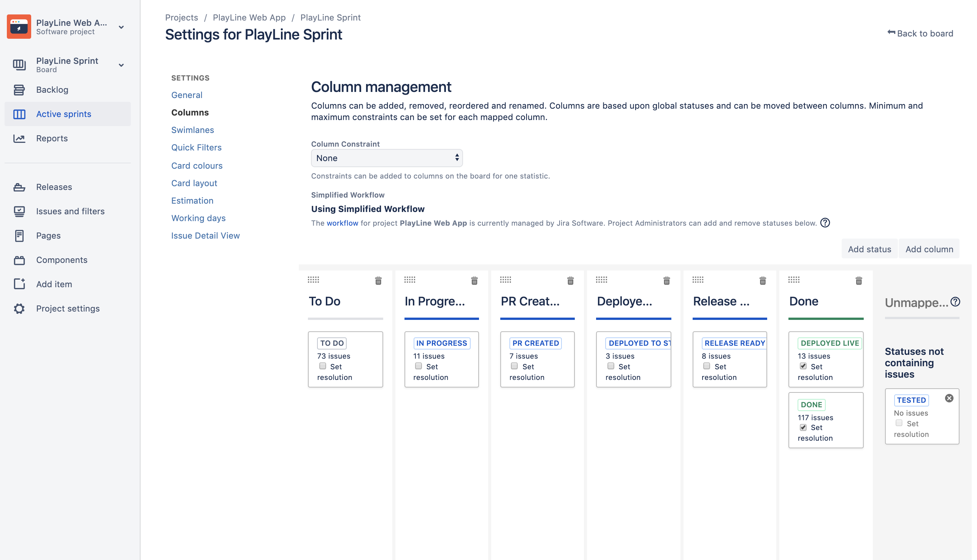Click the trash icon on Done column
The width and height of the screenshot is (977, 560).
858,281
